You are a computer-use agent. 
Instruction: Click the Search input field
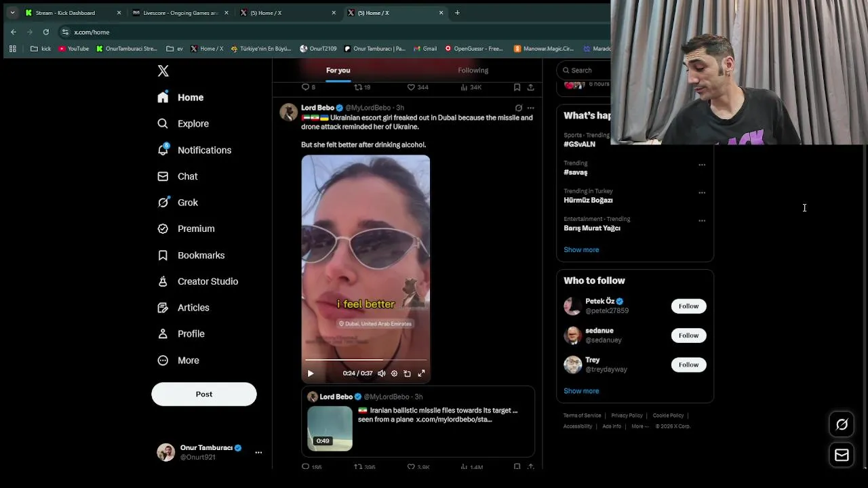pos(587,70)
